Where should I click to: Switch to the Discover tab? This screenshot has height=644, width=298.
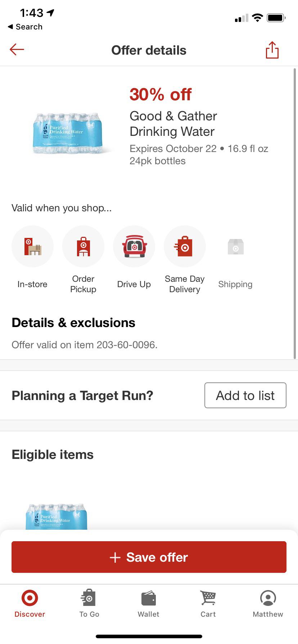point(30,604)
